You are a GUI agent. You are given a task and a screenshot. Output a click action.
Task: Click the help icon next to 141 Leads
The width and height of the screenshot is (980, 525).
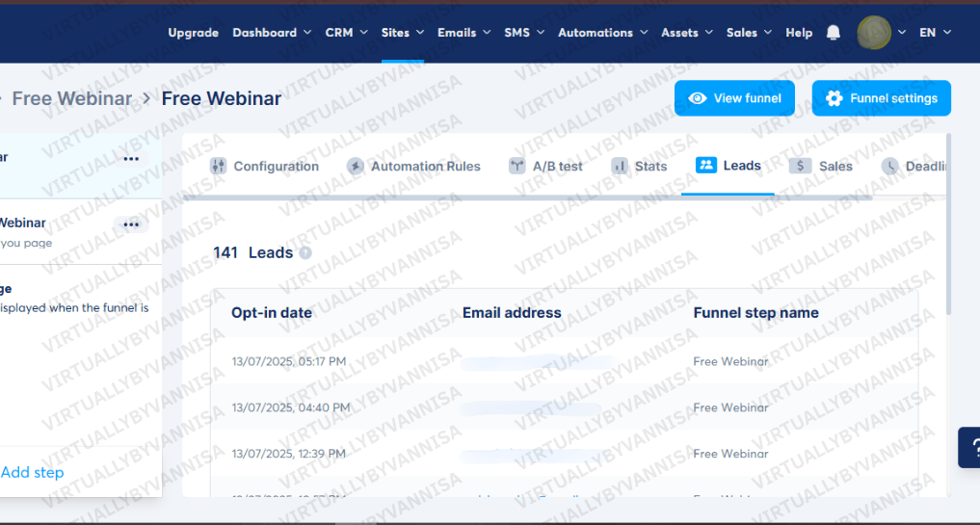coord(305,252)
